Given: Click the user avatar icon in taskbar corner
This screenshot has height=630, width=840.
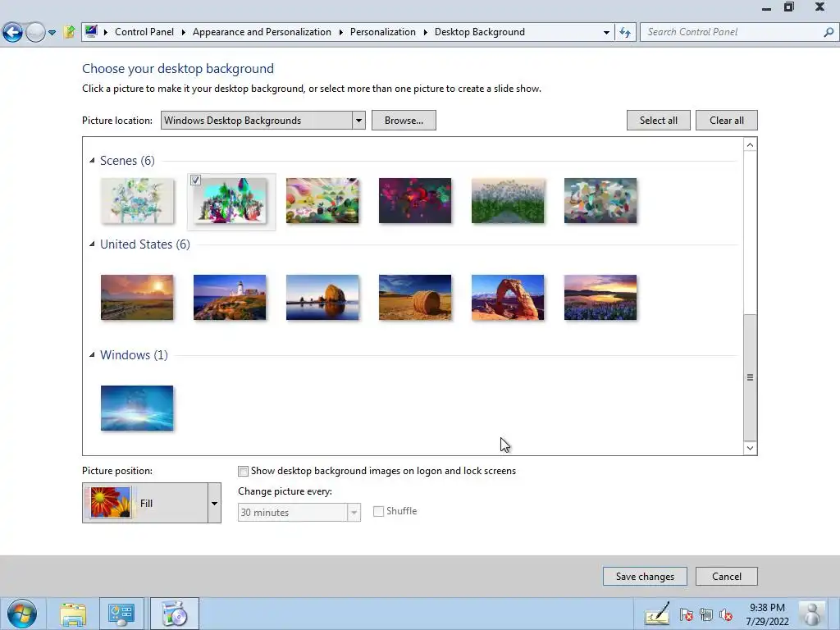Looking at the screenshot, I should [812, 614].
